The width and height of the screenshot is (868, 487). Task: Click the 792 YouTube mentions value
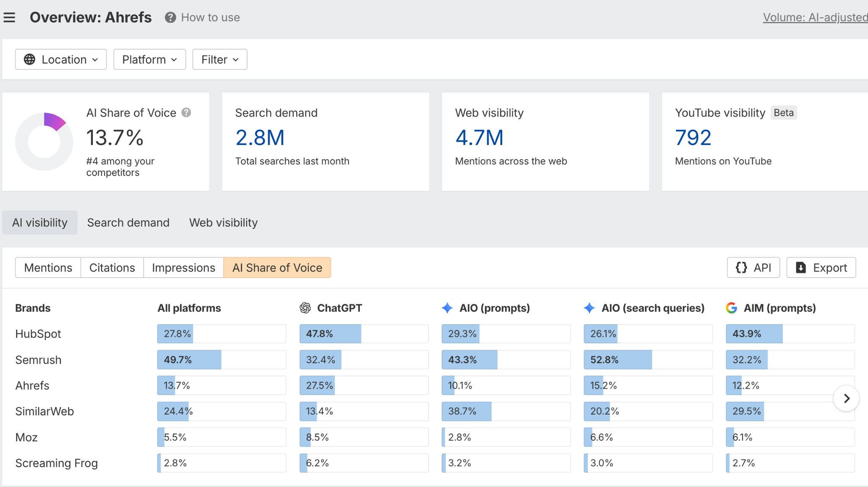(x=693, y=138)
